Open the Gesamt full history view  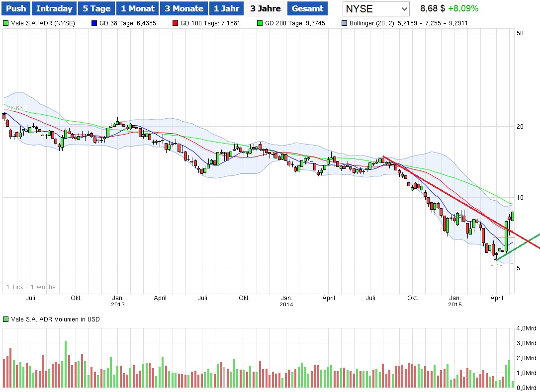click(307, 8)
